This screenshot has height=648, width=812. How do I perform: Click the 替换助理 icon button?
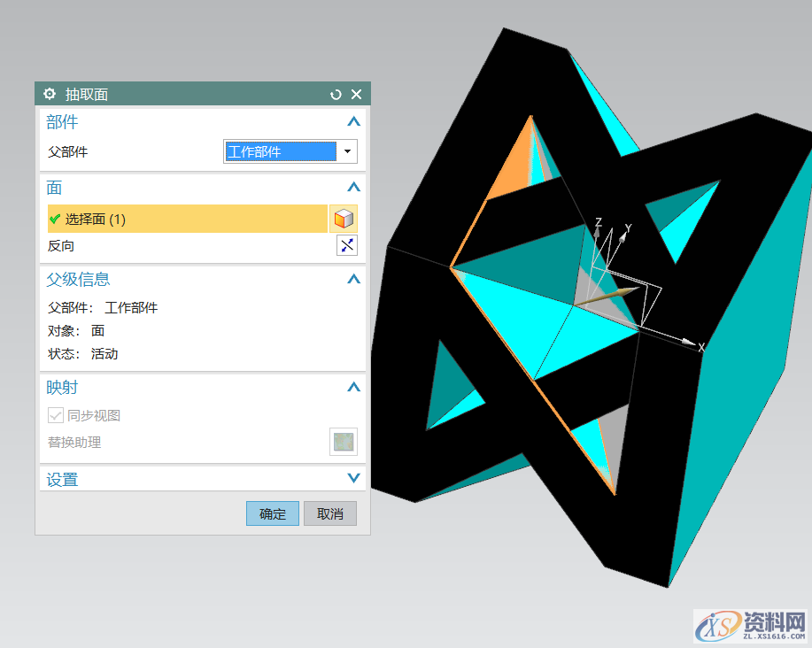click(x=343, y=442)
